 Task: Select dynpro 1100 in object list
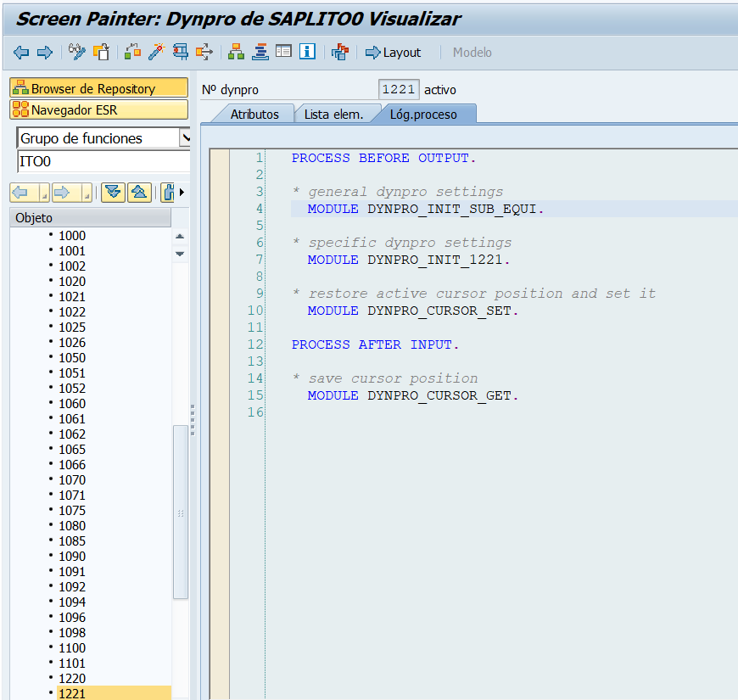coord(72,648)
